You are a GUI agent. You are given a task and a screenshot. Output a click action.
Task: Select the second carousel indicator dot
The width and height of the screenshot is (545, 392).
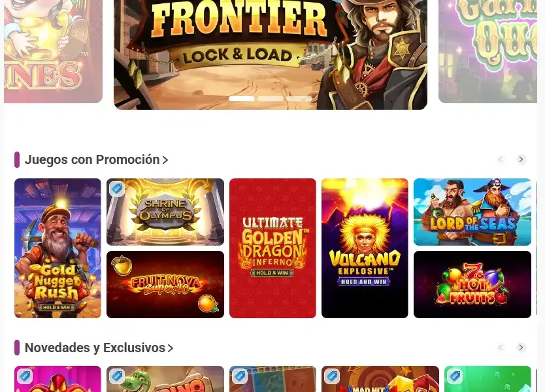[271, 99]
